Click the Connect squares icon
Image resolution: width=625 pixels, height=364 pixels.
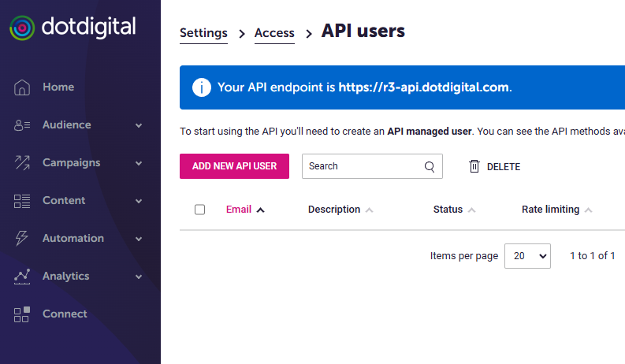pos(22,314)
